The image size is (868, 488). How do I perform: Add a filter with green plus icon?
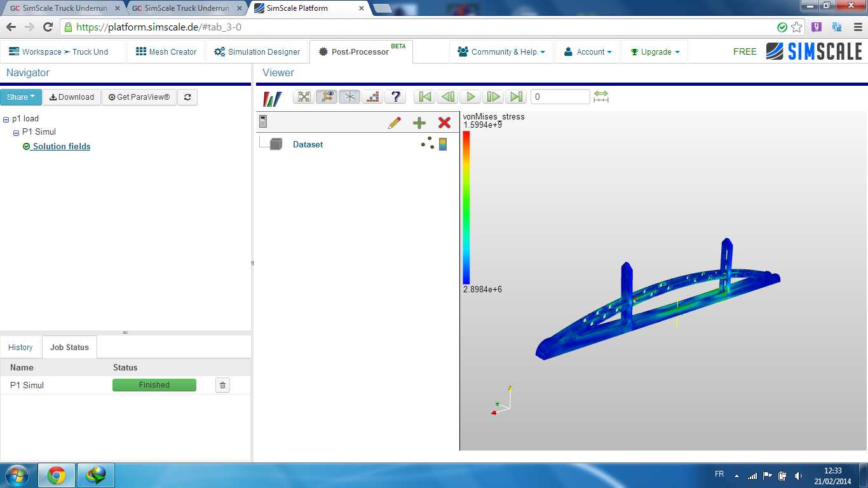point(419,123)
